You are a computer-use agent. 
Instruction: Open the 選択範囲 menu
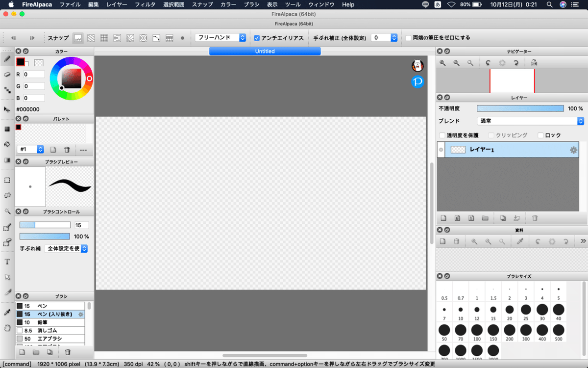pyautogui.click(x=173, y=4)
